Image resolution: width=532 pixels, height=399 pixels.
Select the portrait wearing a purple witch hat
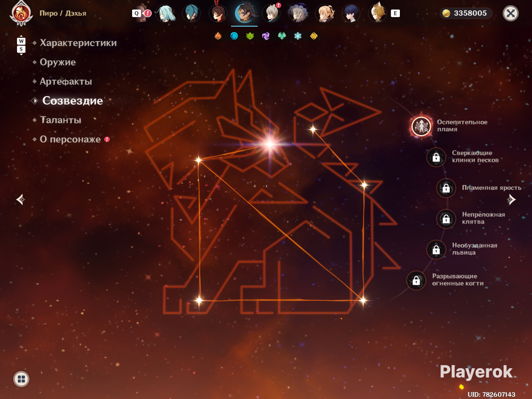point(298,13)
